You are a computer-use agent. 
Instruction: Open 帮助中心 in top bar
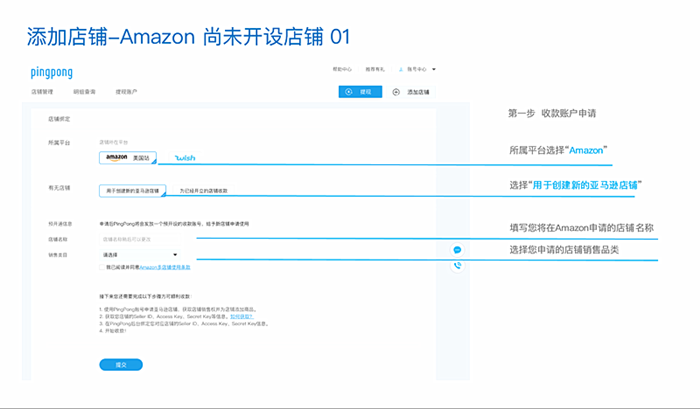[x=342, y=69]
